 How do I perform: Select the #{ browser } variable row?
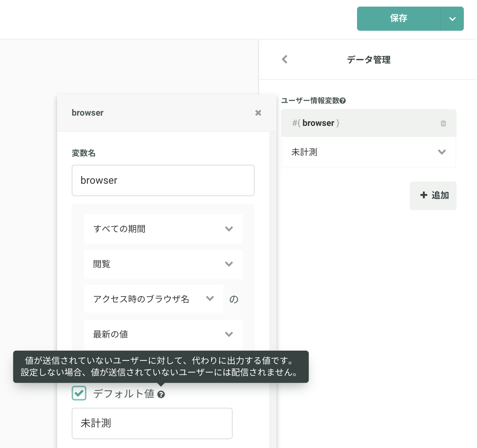369,123
